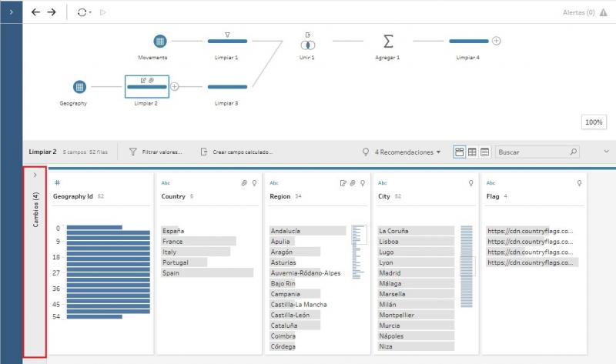This screenshot has width=616, height=364.
Task: Select the Geography input step icon
Action: click(79, 86)
